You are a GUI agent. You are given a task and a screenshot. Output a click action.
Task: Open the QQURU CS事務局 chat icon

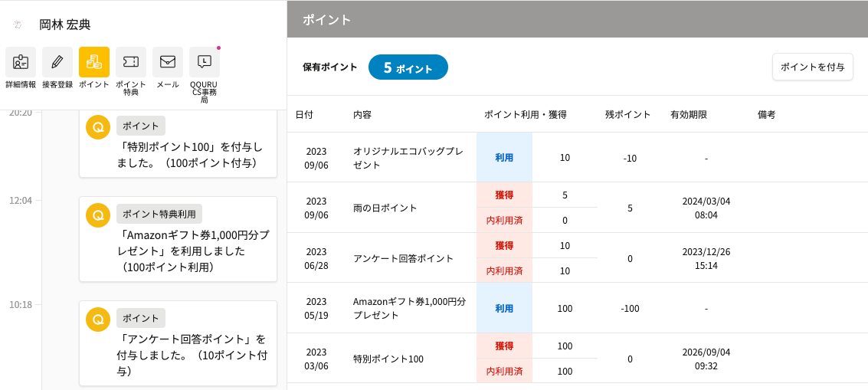click(x=205, y=62)
